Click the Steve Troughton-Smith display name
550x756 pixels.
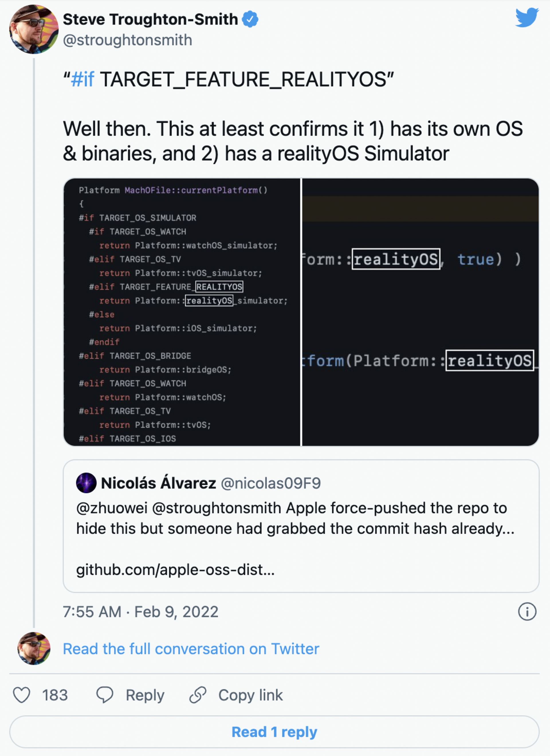click(151, 19)
